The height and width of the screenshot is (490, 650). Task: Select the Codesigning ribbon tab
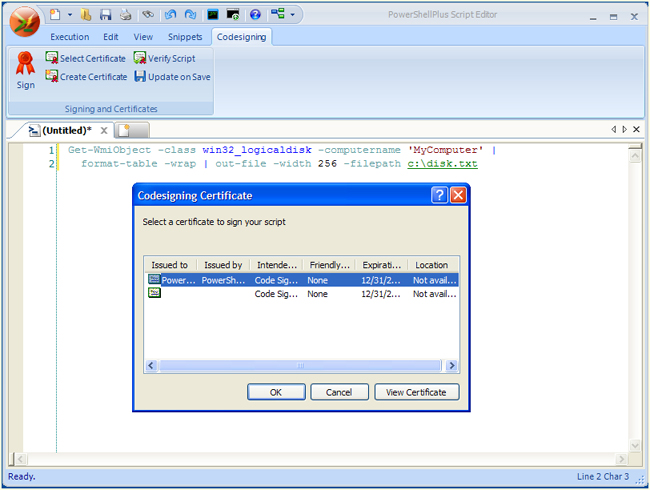(241, 37)
